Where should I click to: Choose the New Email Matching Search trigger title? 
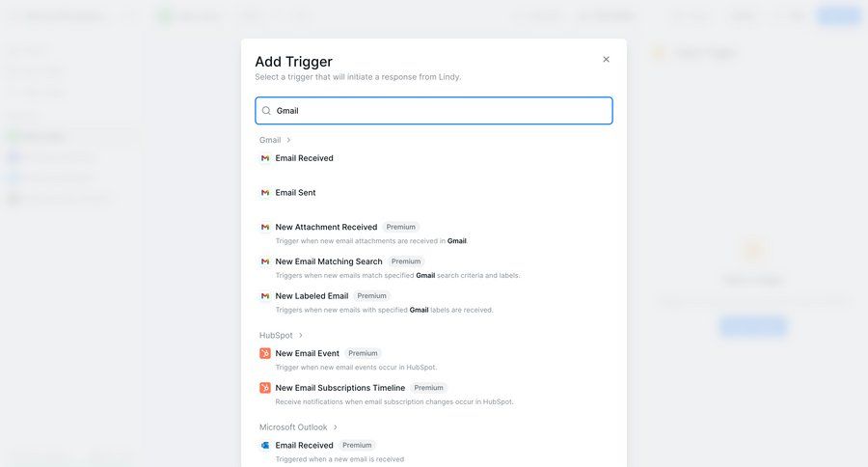coord(329,261)
